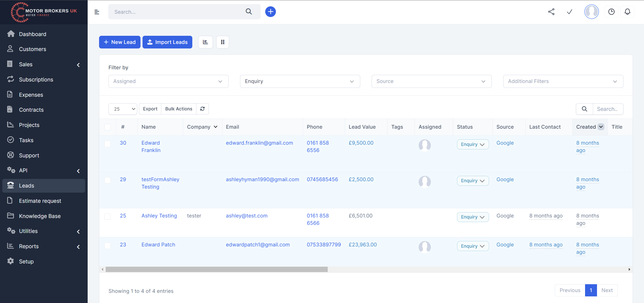The width and height of the screenshot is (644, 303).
Task: Select checkbox for lead 29
Action: click(x=107, y=180)
